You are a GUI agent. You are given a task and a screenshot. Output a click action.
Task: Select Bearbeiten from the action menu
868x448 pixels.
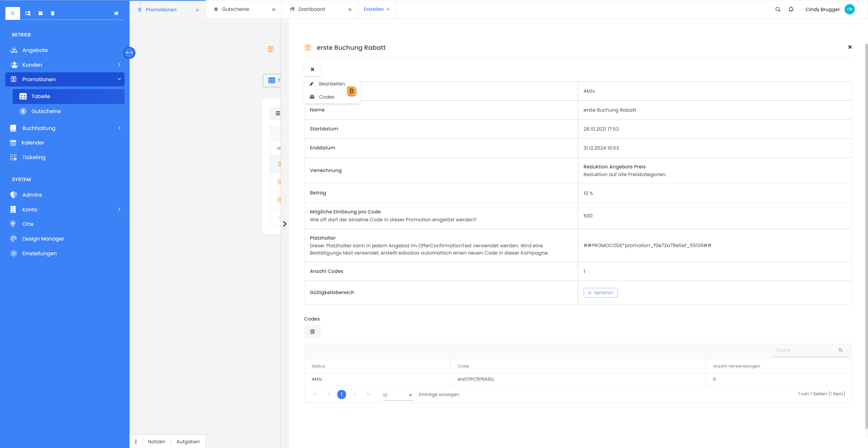pos(332,84)
